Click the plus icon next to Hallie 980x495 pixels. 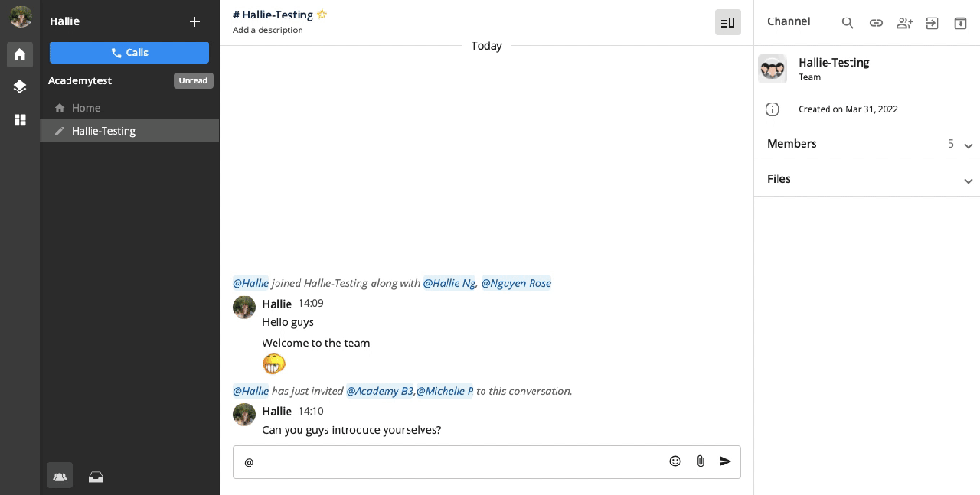pos(194,21)
